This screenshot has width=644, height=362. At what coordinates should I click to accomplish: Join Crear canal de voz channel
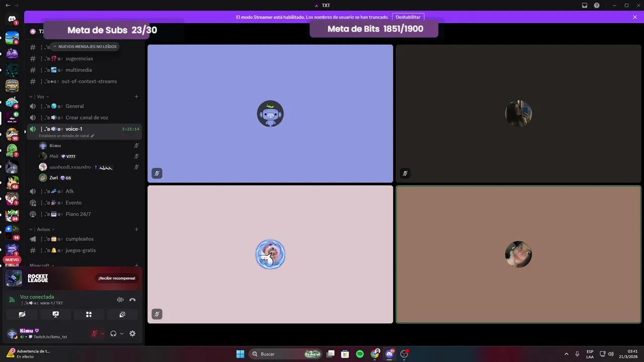tap(85, 118)
